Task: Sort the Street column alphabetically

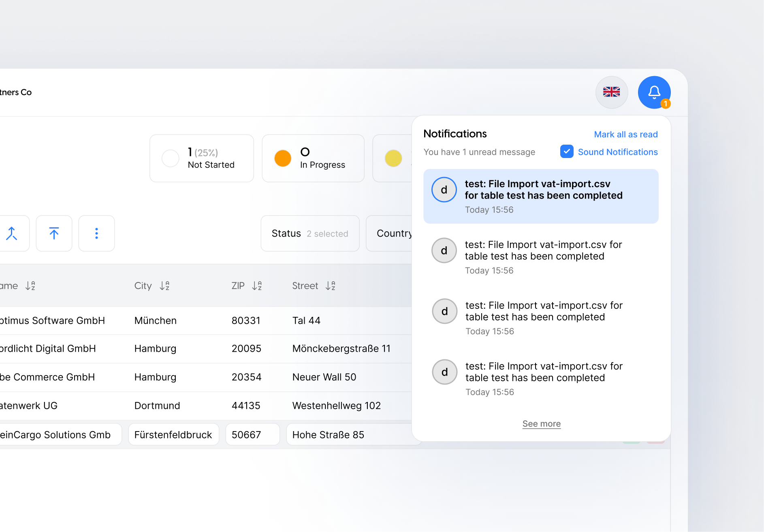Action: point(330,286)
